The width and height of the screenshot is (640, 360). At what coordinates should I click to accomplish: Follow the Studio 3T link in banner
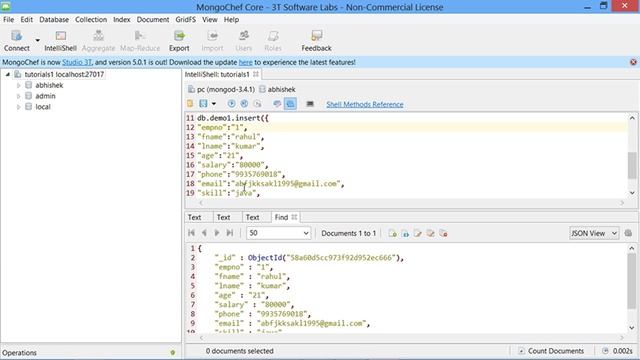coord(77,62)
